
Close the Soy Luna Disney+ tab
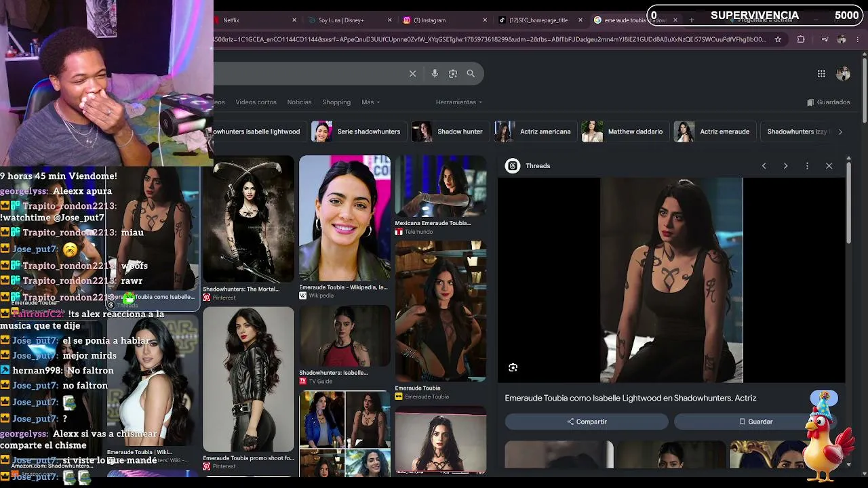pos(390,20)
